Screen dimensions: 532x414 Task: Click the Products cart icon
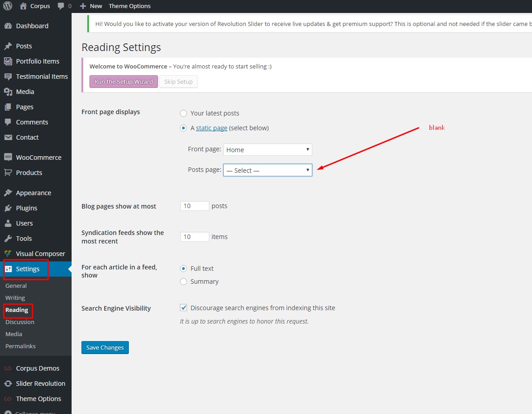pos(8,172)
